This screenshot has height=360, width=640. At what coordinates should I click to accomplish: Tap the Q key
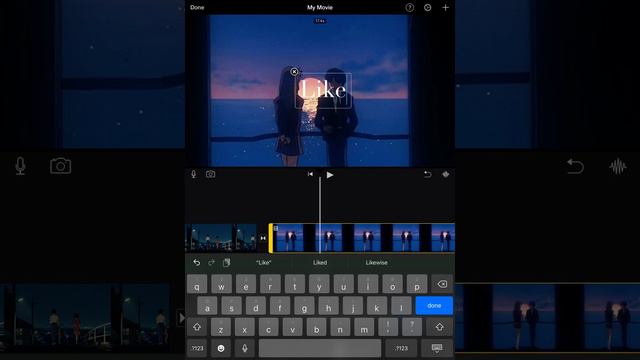coord(197,284)
